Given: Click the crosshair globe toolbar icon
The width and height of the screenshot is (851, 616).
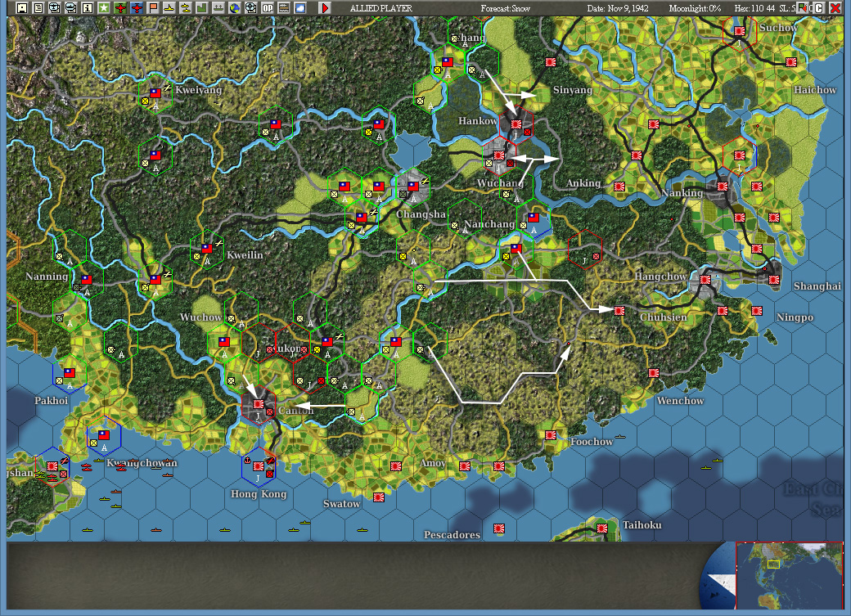Looking at the screenshot, I should pyautogui.click(x=250, y=7).
